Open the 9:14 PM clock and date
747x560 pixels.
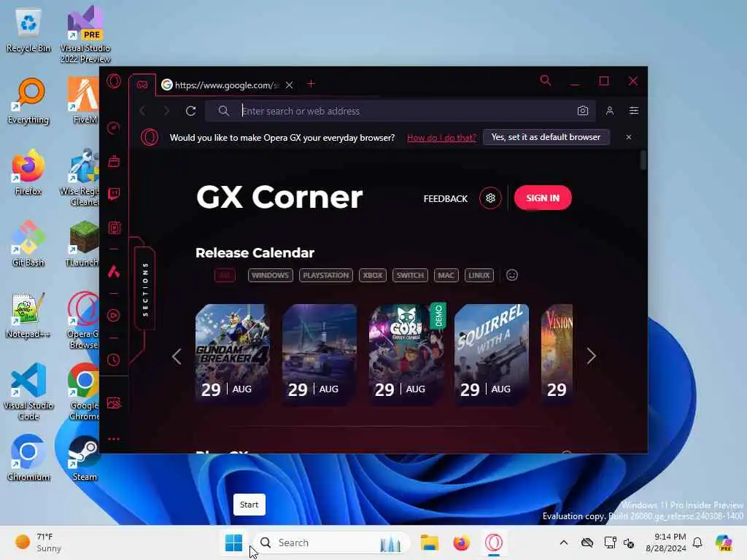[666, 542]
